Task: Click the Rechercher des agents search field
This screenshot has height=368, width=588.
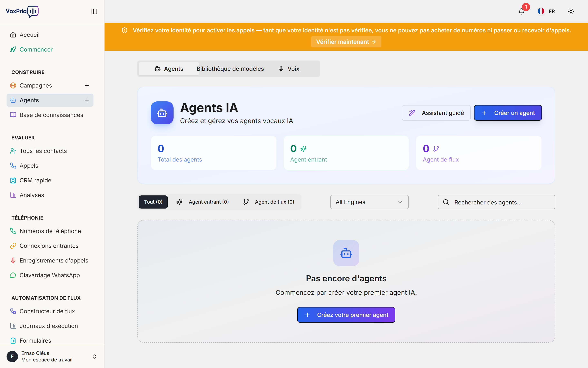Action: point(496,202)
